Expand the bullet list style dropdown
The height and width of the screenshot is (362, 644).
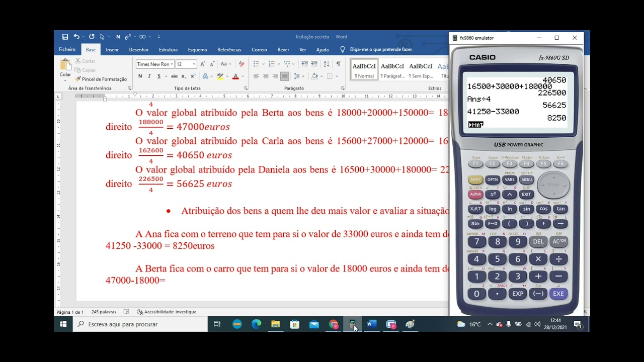(x=263, y=64)
